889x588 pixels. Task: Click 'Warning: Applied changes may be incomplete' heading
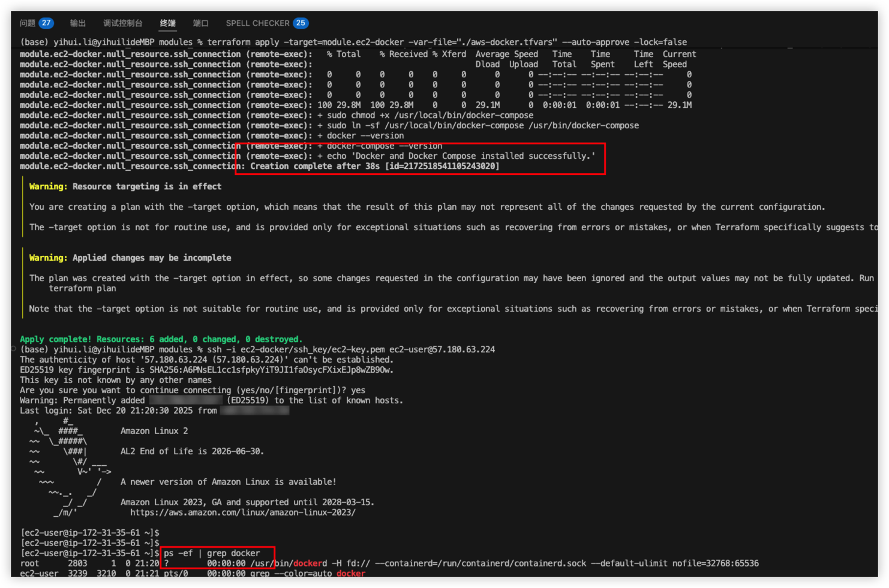point(130,258)
